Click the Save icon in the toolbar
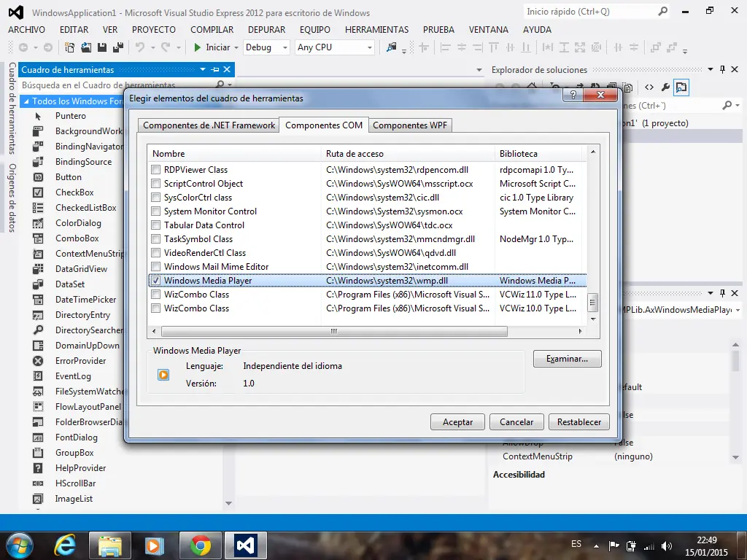747x560 pixels. point(101,47)
